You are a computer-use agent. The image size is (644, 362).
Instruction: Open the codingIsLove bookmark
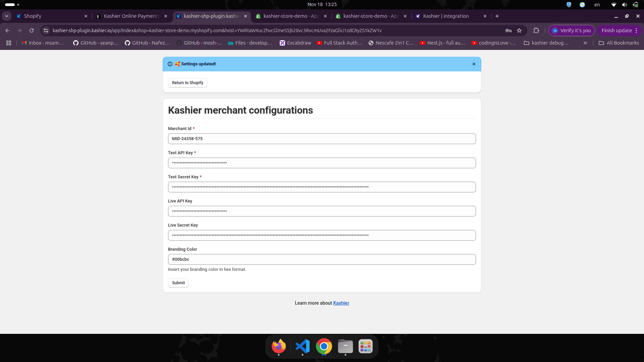coord(494,43)
